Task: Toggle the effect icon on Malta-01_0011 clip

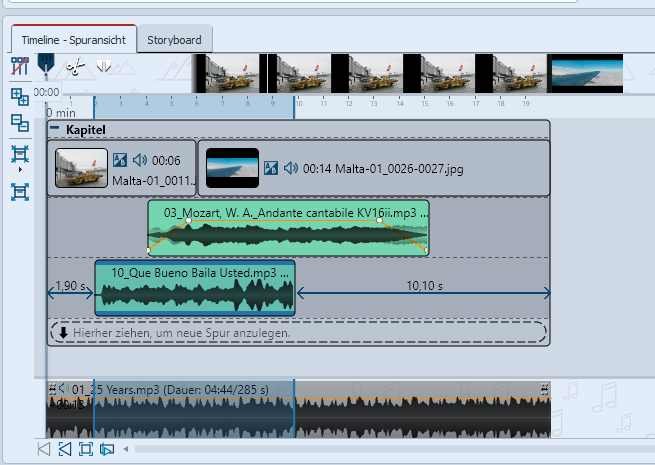Action: (x=120, y=160)
